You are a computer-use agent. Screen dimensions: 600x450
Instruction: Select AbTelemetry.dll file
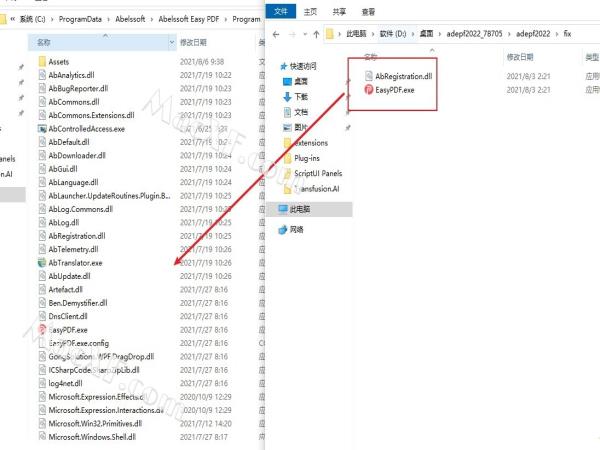73,249
